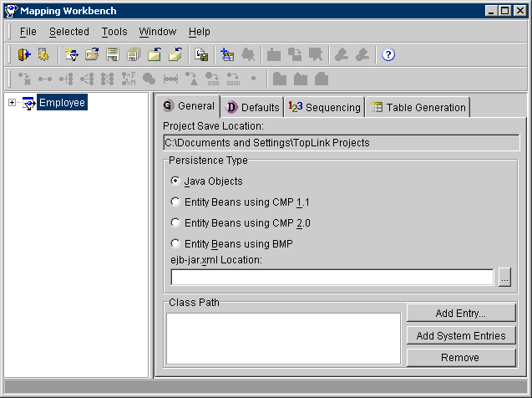Click the grayed direct-to-field mapping icon
This screenshot has width=532, height=398.
[24, 79]
